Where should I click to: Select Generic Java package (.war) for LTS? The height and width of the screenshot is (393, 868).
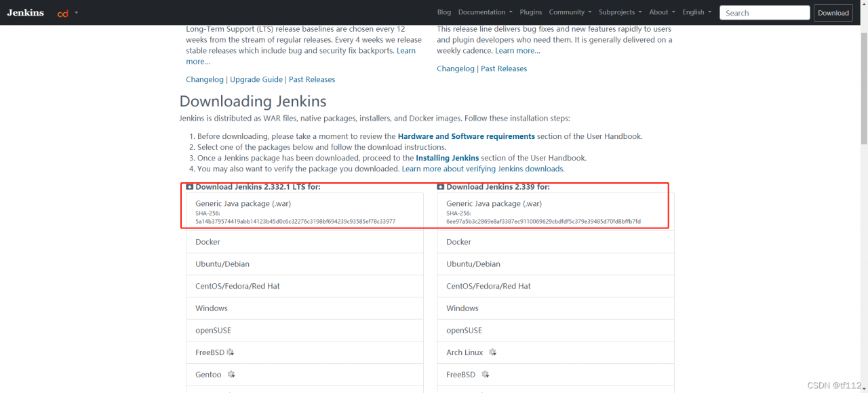click(243, 203)
